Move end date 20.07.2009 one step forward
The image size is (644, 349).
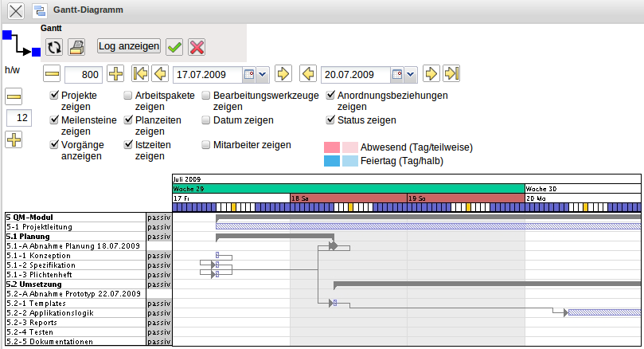coord(431,74)
